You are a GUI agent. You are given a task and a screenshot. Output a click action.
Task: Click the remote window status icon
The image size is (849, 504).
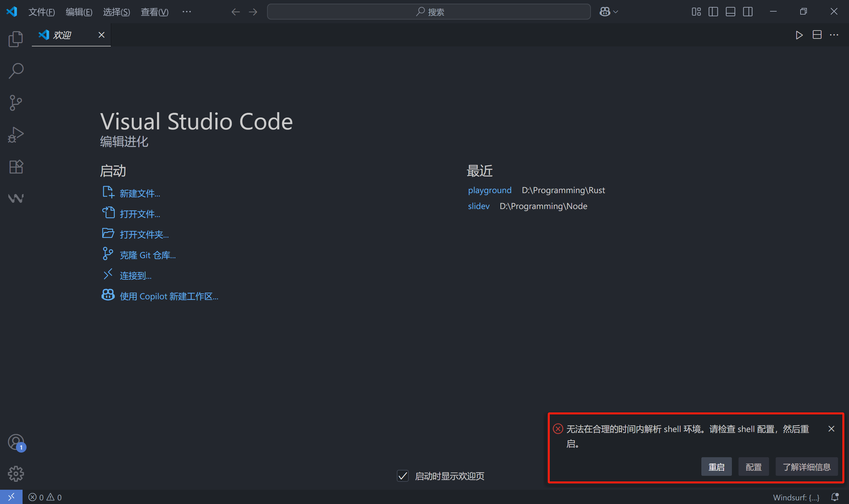(11, 497)
